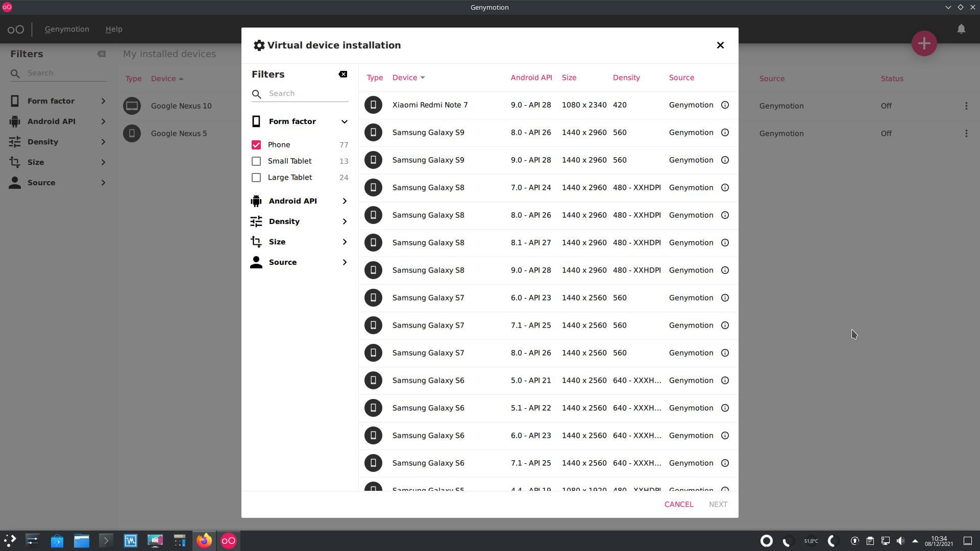980x551 pixels.
Task: Uncheck the Phone form factor checkbox
Action: coord(256,145)
